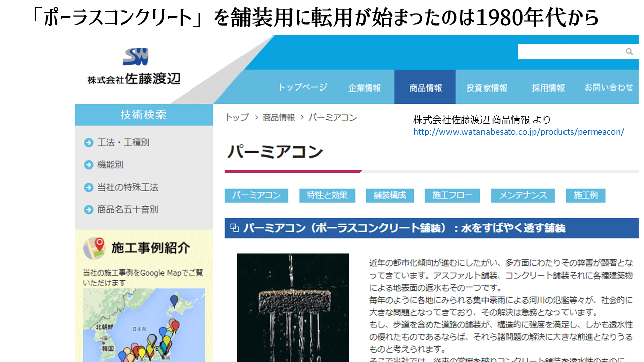
Task: Click the 特性と効果 section button
Action: click(327, 195)
